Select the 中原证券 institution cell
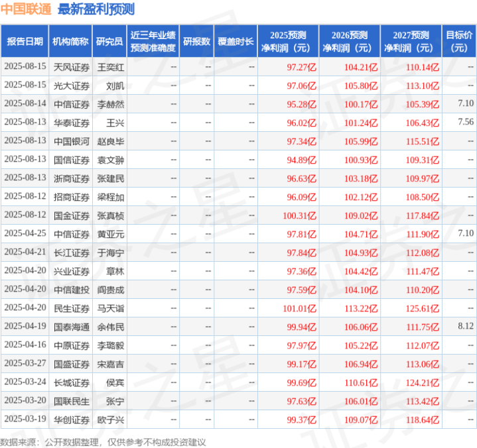 (x=72, y=345)
